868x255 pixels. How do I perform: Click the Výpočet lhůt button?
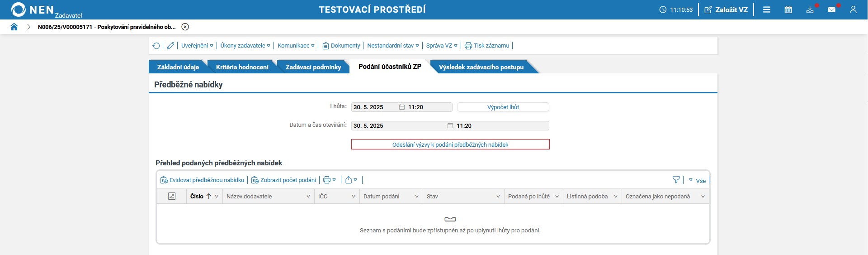pyautogui.click(x=503, y=107)
